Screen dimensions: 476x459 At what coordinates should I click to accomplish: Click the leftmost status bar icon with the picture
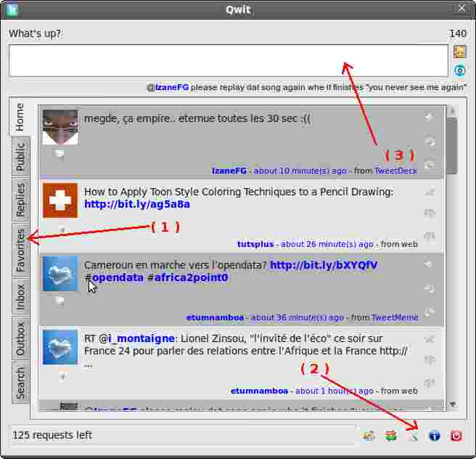[369, 436]
